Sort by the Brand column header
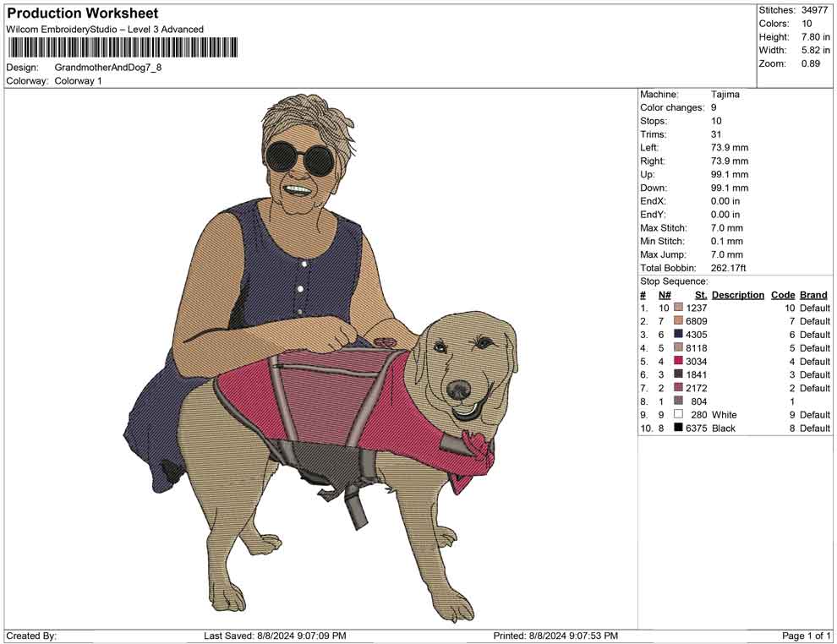The height and width of the screenshot is (644, 837). click(812, 294)
